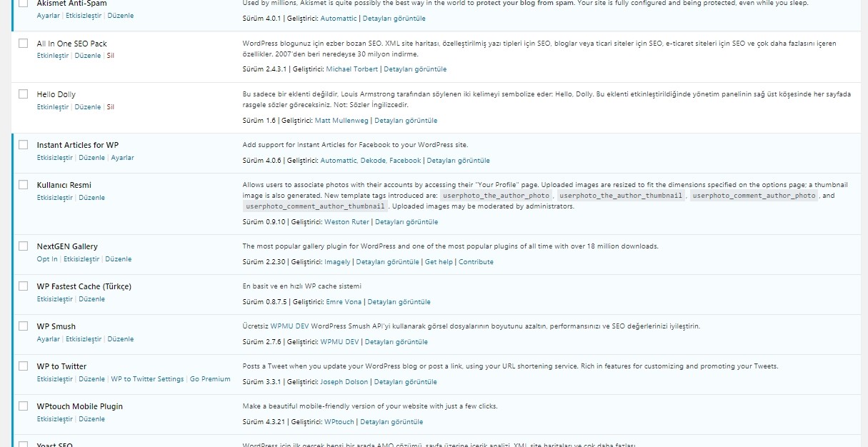Open WP to Twitter Settings link
The height and width of the screenshot is (447, 868).
coord(147,379)
